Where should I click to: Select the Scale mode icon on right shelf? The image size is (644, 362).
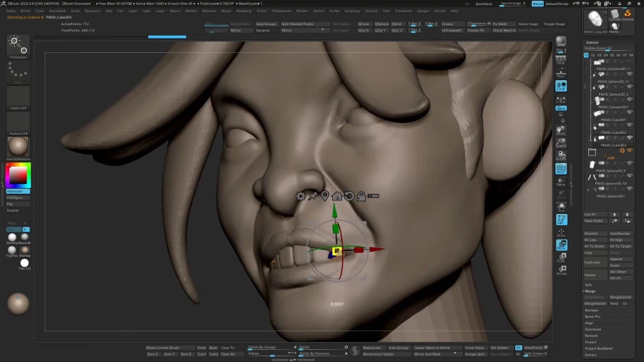pos(561,258)
